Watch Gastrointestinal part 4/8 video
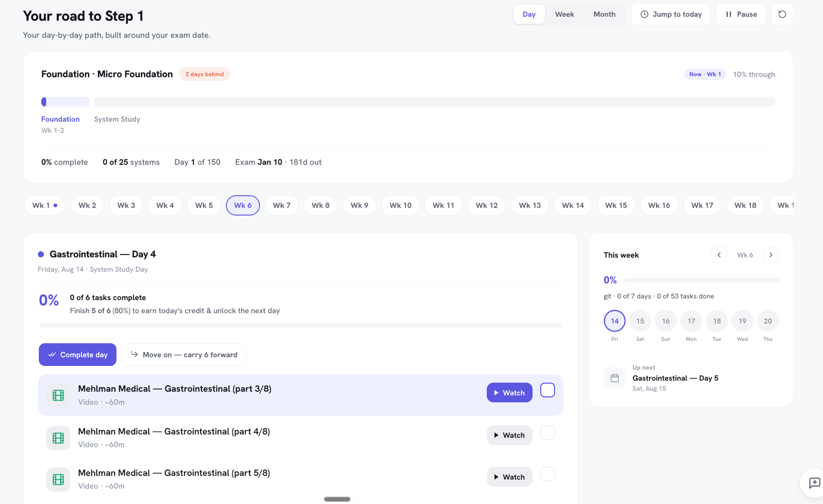 click(x=509, y=435)
